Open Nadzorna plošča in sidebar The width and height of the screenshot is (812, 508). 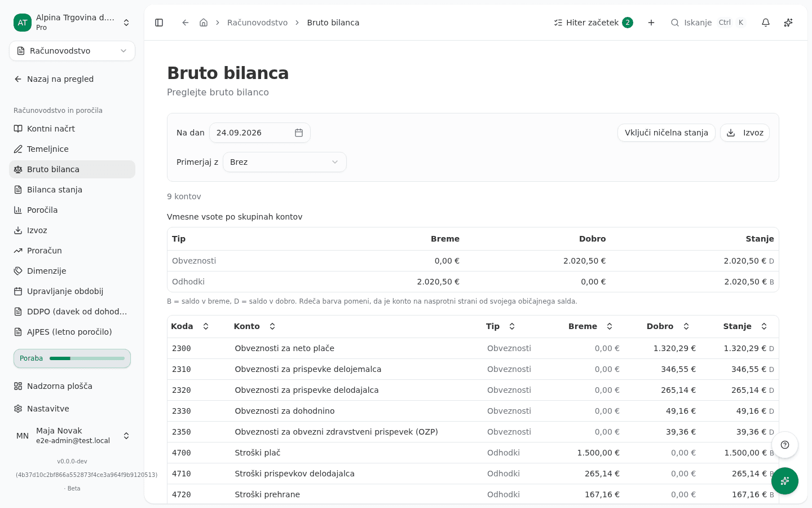tap(72, 386)
